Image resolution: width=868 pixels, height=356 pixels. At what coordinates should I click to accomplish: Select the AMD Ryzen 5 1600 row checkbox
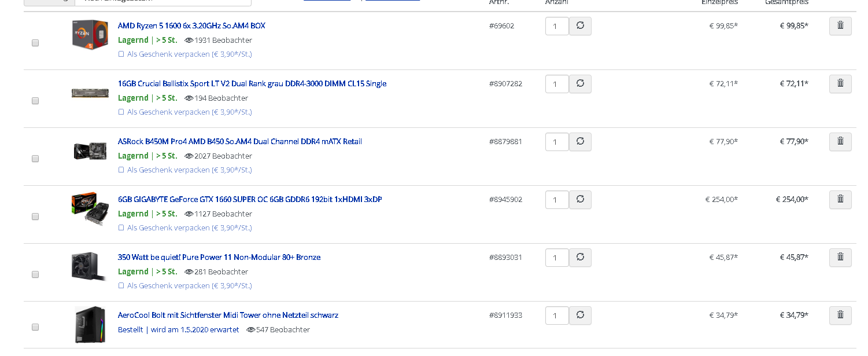[35, 43]
